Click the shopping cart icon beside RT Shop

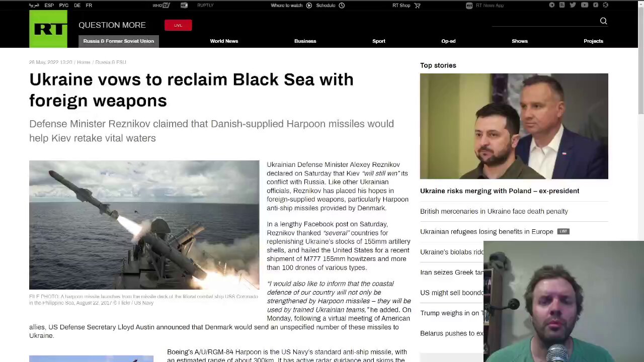[417, 5]
